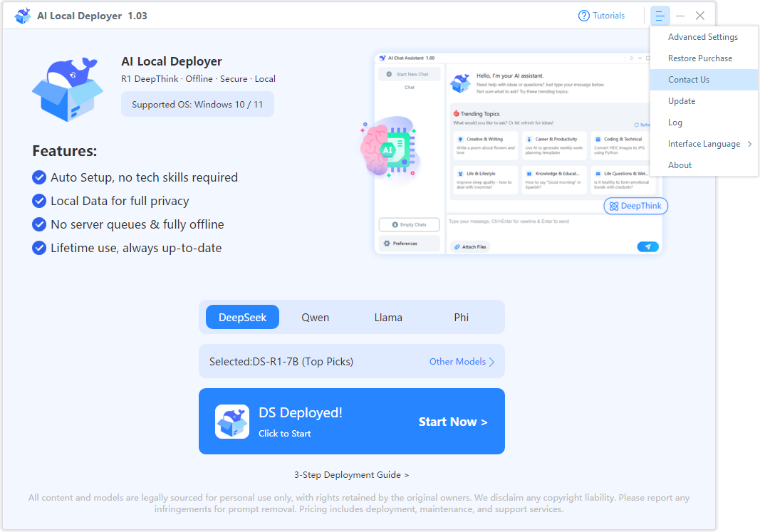The image size is (760, 532).
Task: Click the Attach Files paperclip icon in the preview
Action: pyautogui.click(x=457, y=246)
